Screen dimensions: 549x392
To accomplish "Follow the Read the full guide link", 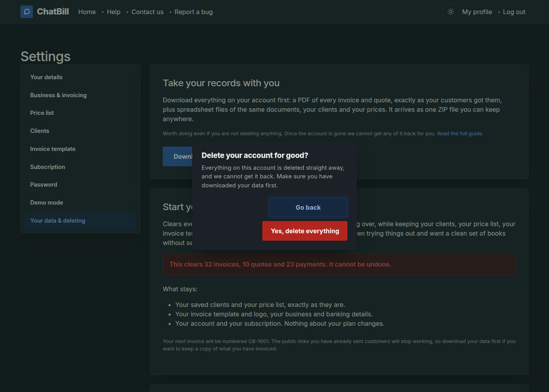I will pyautogui.click(x=460, y=134).
